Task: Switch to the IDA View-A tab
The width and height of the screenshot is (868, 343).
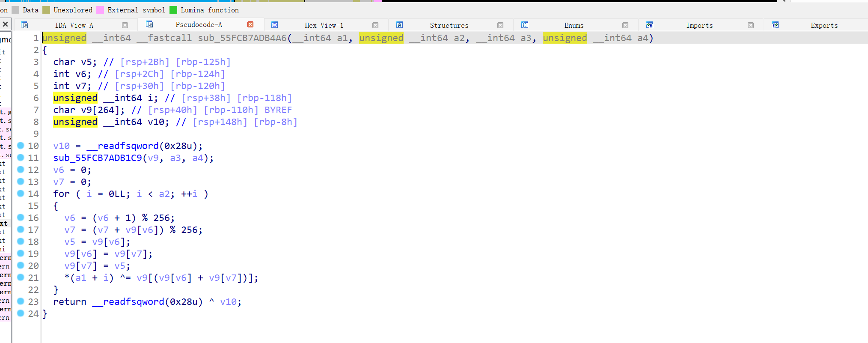Action: (x=74, y=25)
